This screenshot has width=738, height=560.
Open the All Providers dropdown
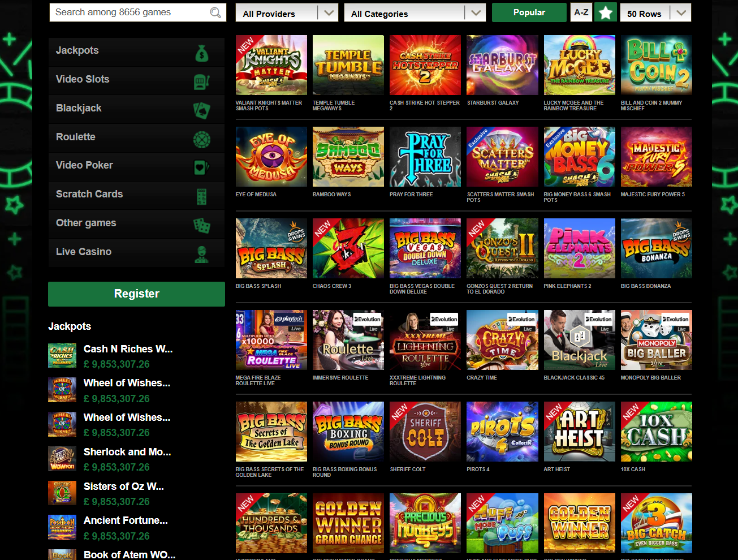point(287,13)
